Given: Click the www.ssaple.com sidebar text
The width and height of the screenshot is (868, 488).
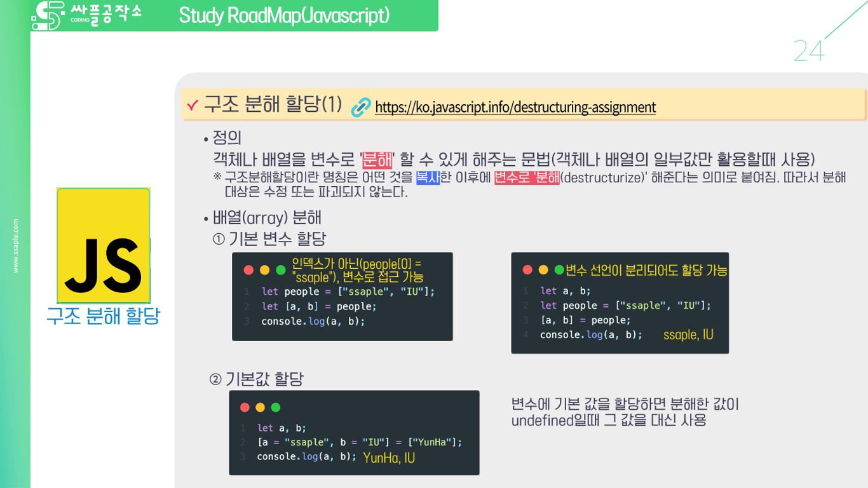Looking at the screenshot, I should (16, 246).
